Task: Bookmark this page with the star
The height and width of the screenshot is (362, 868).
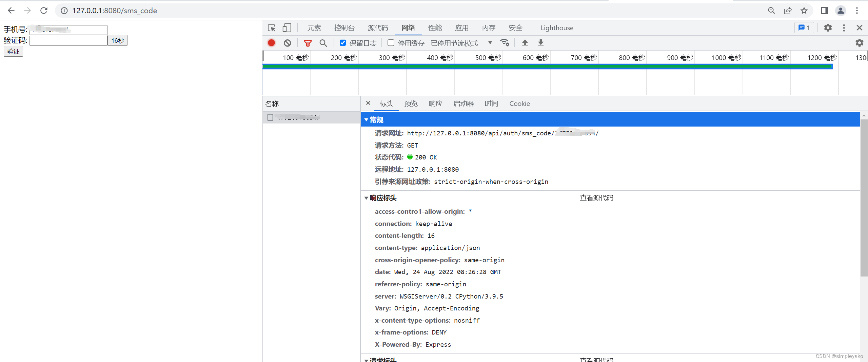Action: (804, 11)
